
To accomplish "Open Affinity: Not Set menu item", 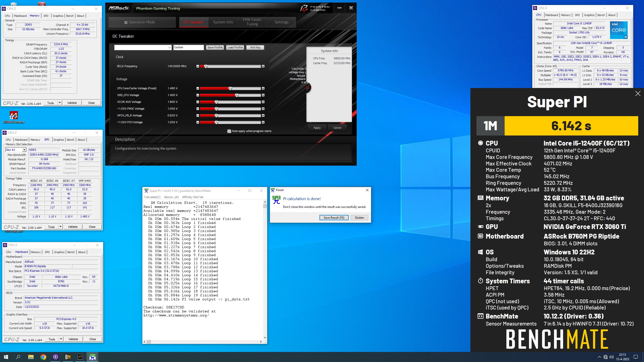I will [193, 197].
